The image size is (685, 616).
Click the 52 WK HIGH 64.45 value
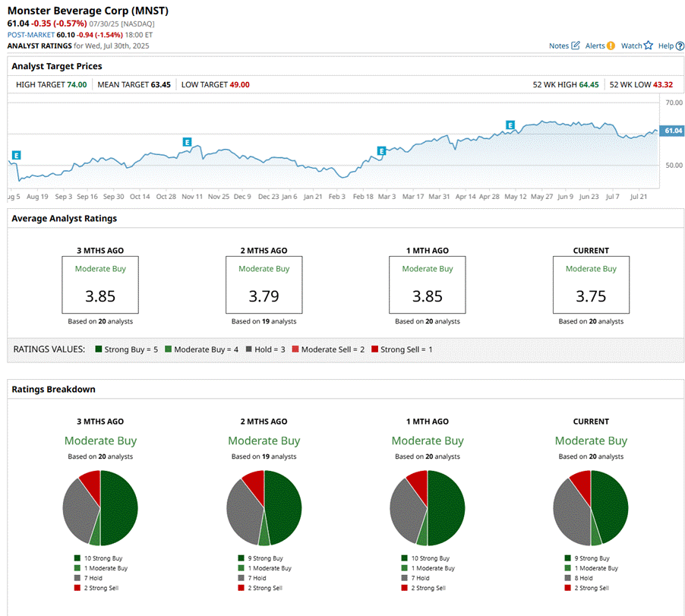pos(589,85)
